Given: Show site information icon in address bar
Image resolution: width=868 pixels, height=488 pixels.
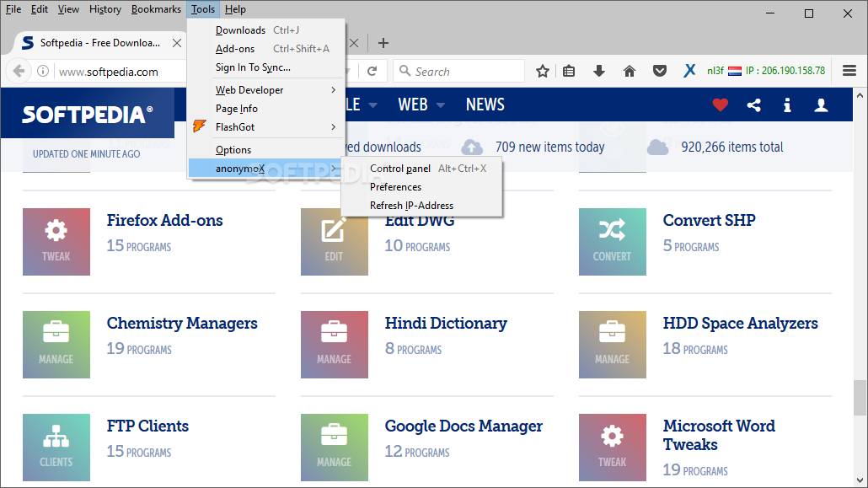Looking at the screenshot, I should (x=43, y=71).
